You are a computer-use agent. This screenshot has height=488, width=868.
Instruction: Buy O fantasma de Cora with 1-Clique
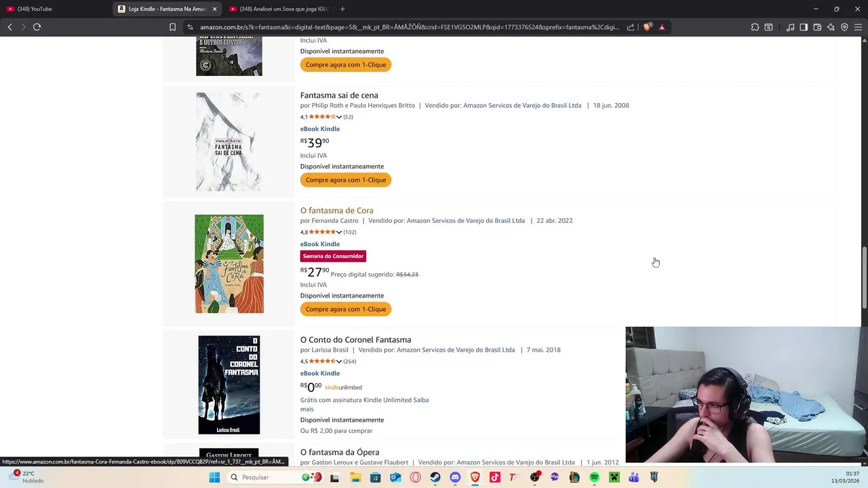pyautogui.click(x=346, y=309)
